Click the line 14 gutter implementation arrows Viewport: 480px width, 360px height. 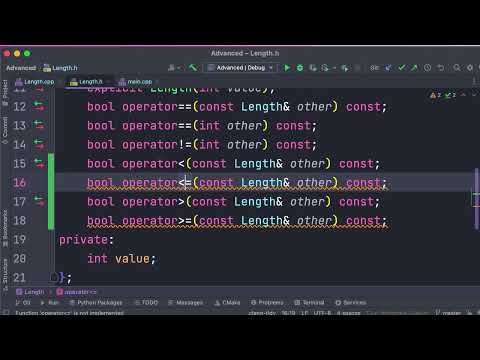coord(39,144)
